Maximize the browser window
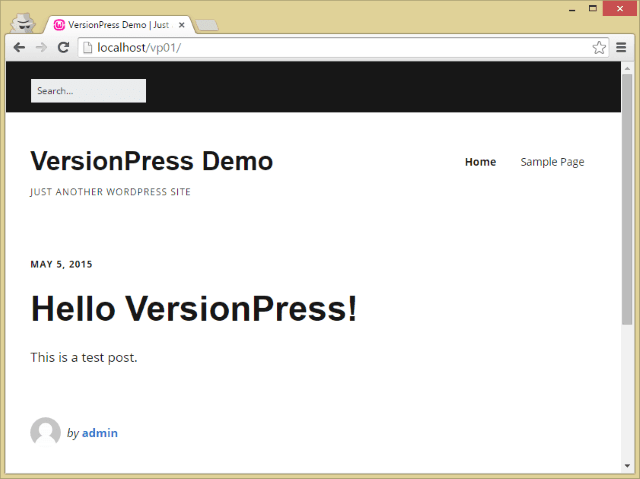The image size is (640, 479). (593, 8)
